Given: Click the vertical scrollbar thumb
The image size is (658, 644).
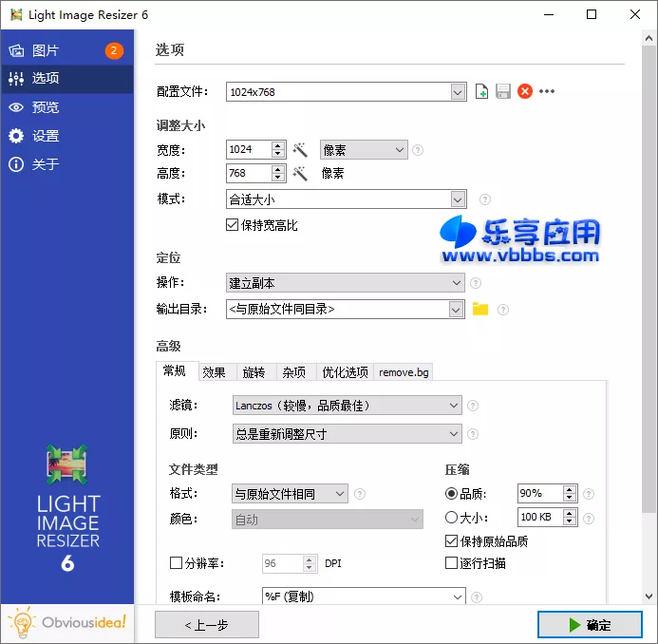Looking at the screenshot, I should [x=649, y=279].
